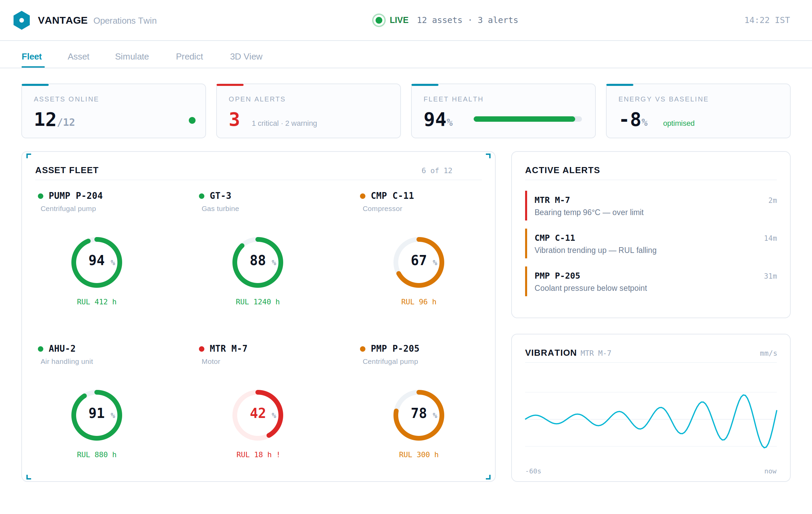Click the PUMP P-204 94% health gauge

97,262
